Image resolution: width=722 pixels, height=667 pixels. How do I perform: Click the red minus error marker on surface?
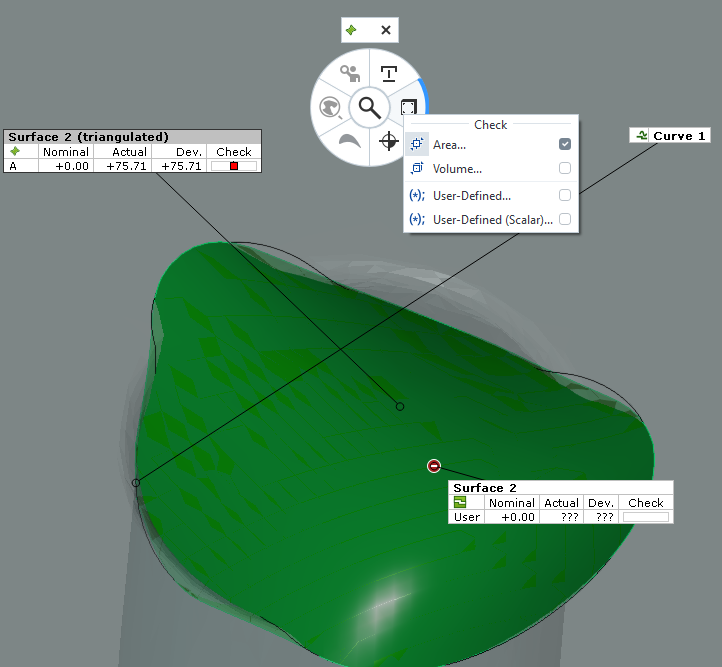[434, 466]
